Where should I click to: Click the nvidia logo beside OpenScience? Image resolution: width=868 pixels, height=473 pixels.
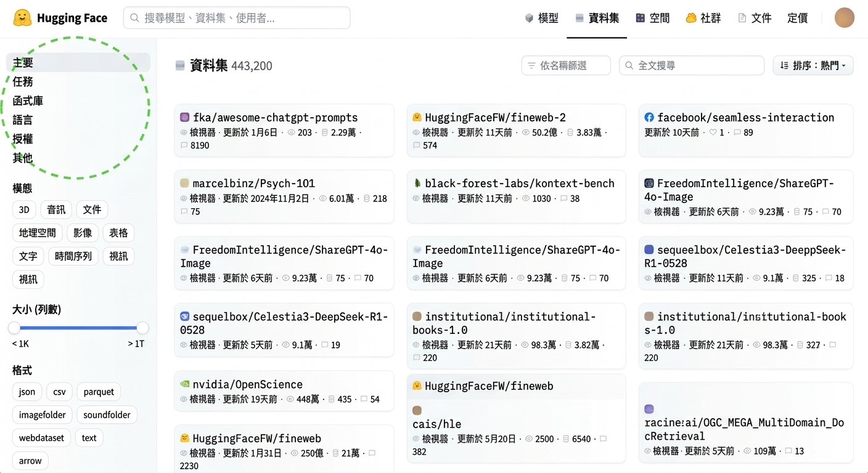[x=184, y=384]
